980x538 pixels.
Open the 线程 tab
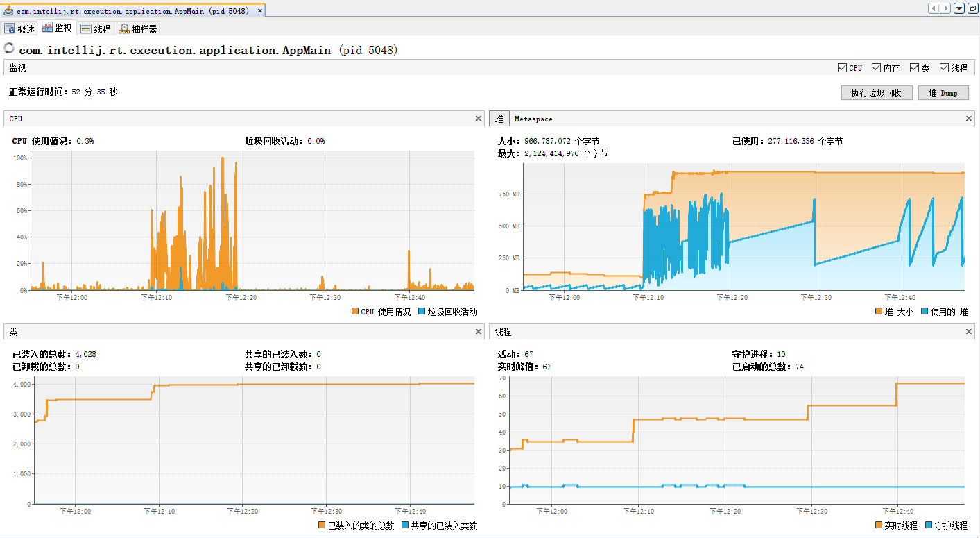pyautogui.click(x=95, y=28)
